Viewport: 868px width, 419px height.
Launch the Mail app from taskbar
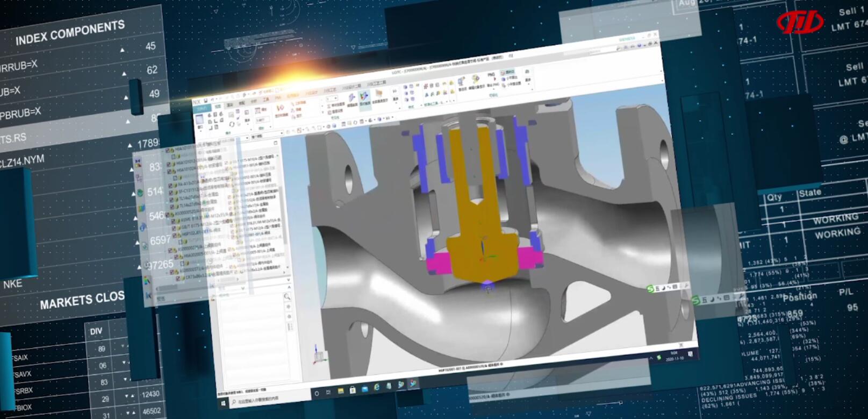365,389
